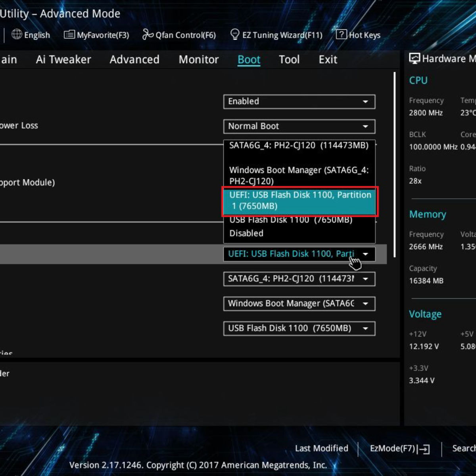Open the Windows Boot Manager boot option dropdown
Image resolution: width=476 pixels, height=476 pixels.
[299, 304]
